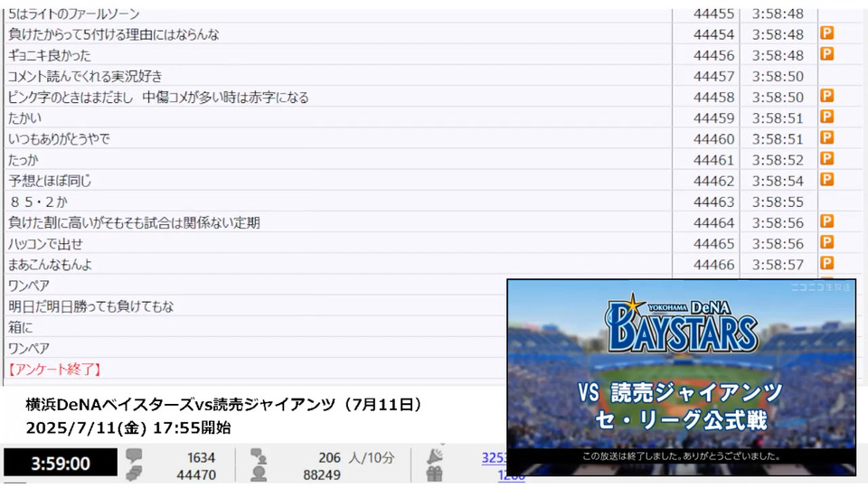Click the '206 人/10分' active users value

point(356,457)
